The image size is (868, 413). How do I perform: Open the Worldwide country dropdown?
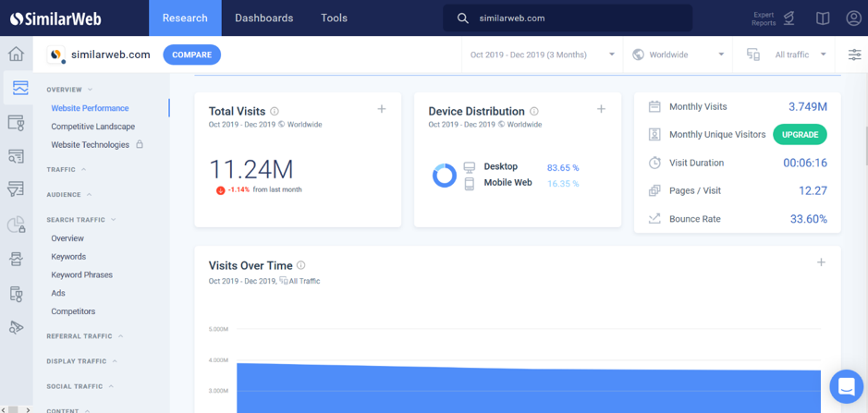click(x=678, y=55)
